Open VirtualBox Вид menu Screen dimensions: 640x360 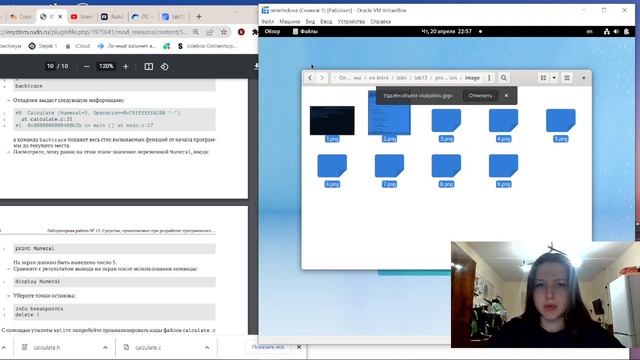pos(310,22)
